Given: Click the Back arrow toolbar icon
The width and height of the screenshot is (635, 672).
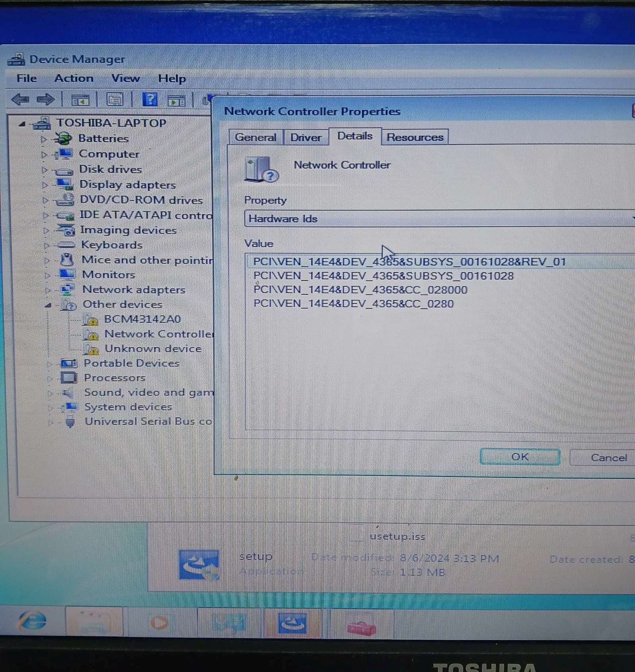Looking at the screenshot, I should pos(20,99).
